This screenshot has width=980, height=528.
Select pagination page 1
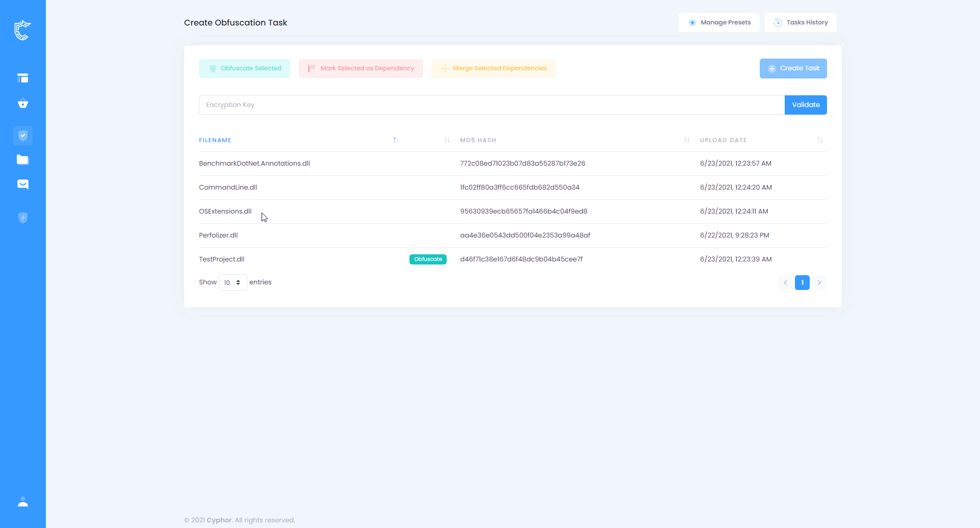tap(802, 283)
